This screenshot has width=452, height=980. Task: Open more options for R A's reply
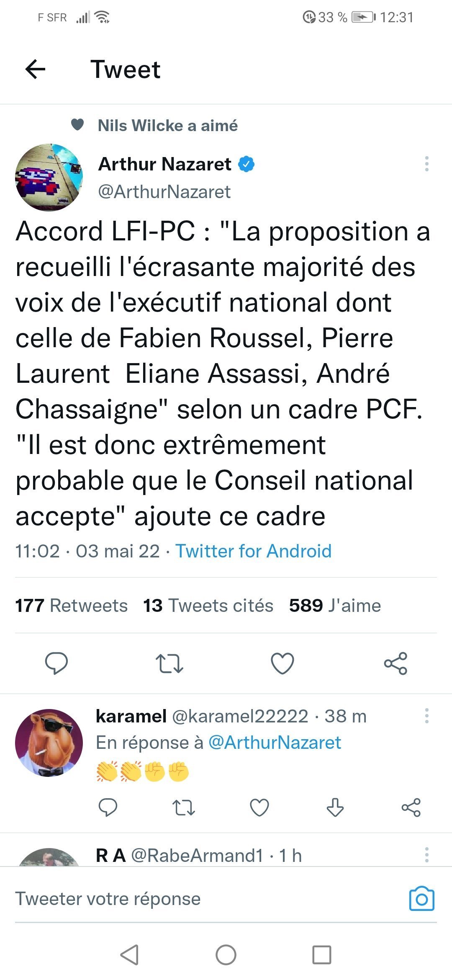(x=426, y=854)
